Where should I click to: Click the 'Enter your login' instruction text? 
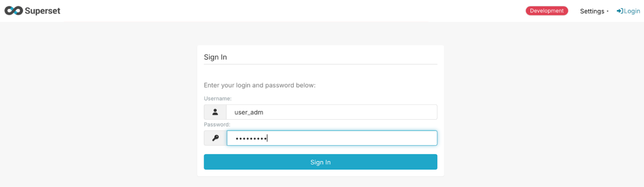tap(260, 85)
